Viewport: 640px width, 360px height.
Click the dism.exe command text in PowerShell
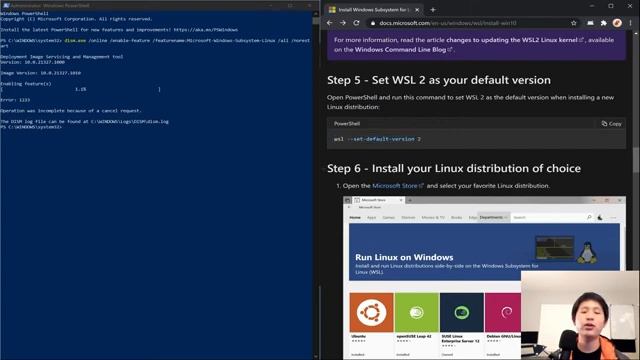point(75,40)
